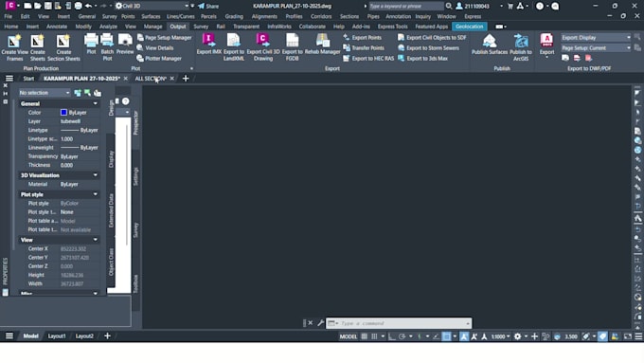Click the Create View Frames icon

pyautogui.click(x=14, y=42)
